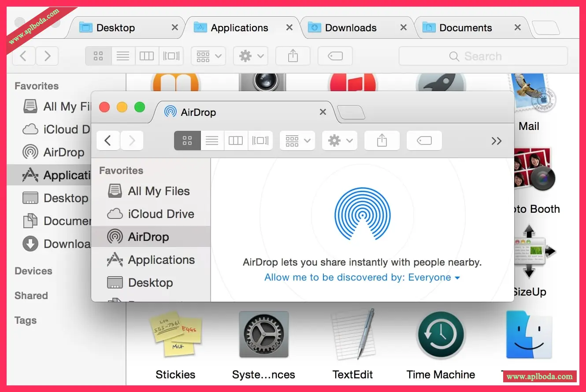Open the Stickies application icon
Screen dimensions: 586x392
[175, 336]
